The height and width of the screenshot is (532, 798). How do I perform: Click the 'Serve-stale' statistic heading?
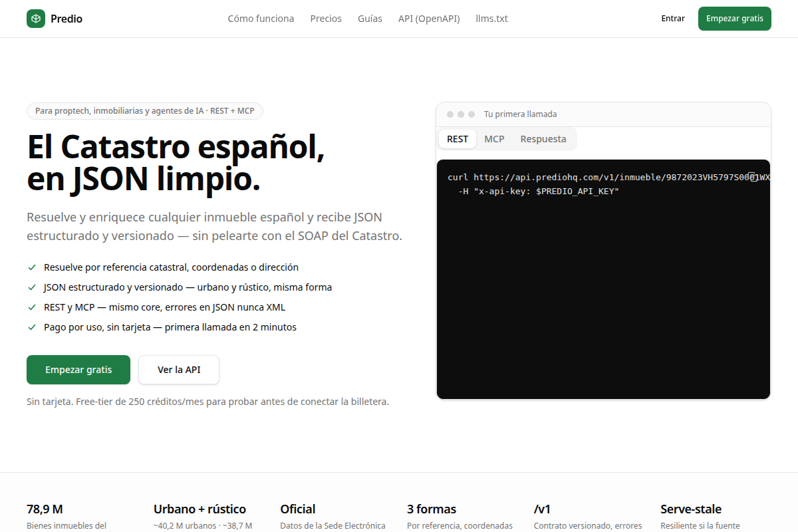point(691,509)
